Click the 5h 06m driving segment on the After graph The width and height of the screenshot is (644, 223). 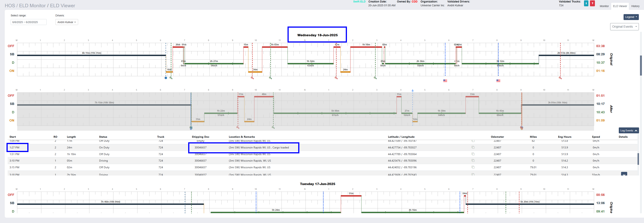point(335,113)
